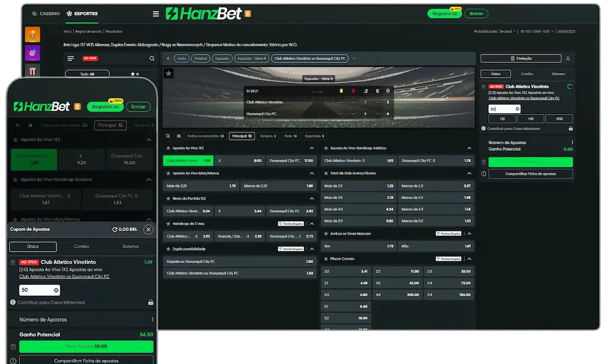Image resolution: width=608 pixels, height=364 pixels.
Task: Select Menos de 2.5 at 3.57
Action: click(x=436, y=186)
